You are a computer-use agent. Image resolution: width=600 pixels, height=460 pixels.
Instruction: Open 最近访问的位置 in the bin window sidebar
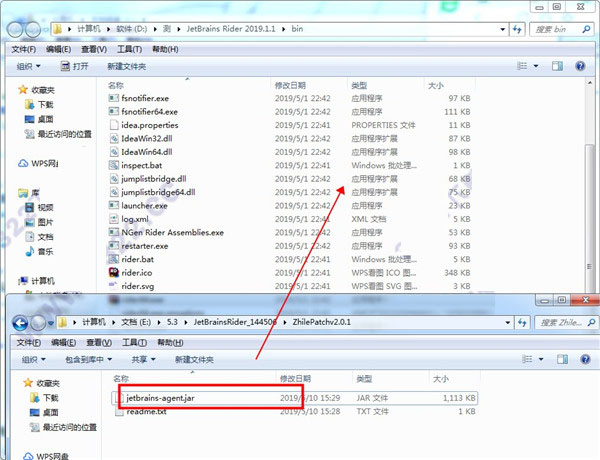(x=58, y=134)
